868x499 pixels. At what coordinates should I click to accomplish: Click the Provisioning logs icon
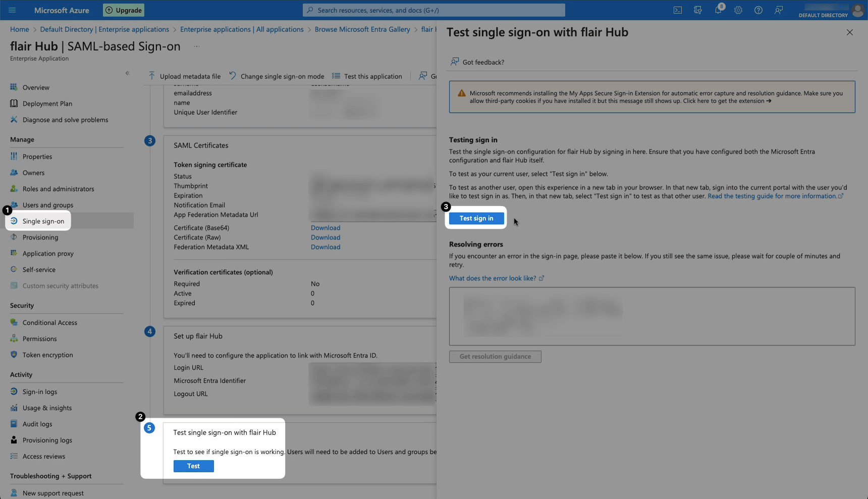(14, 440)
